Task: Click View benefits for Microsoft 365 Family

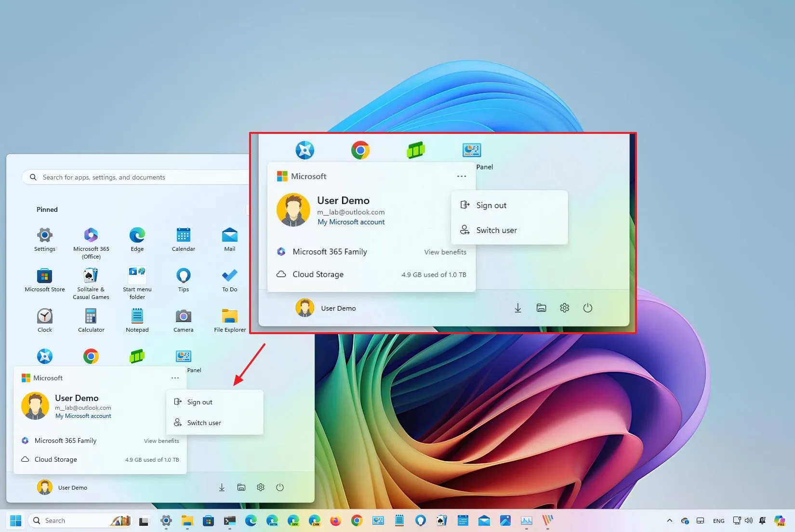Action: (161, 441)
